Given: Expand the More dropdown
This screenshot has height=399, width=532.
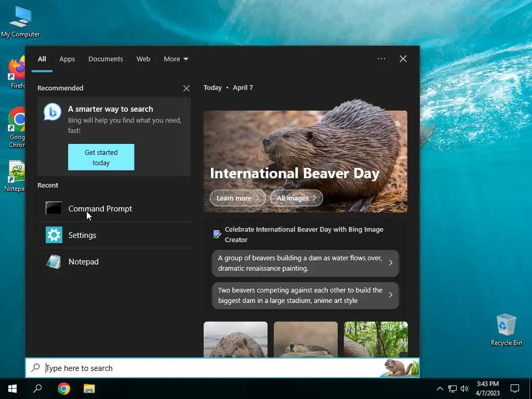Looking at the screenshot, I should pyautogui.click(x=176, y=59).
